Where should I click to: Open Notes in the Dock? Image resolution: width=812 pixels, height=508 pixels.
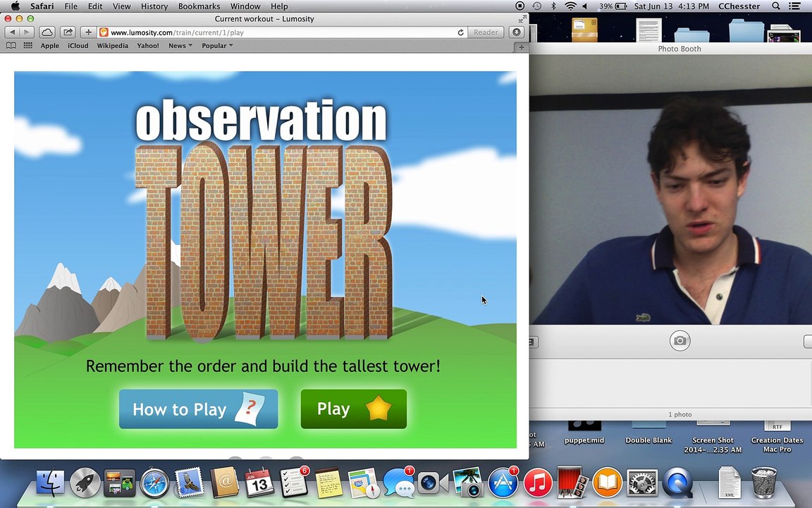click(328, 483)
